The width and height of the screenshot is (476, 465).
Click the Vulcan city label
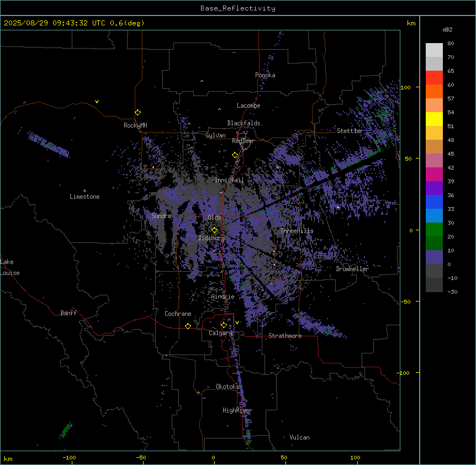(299, 437)
